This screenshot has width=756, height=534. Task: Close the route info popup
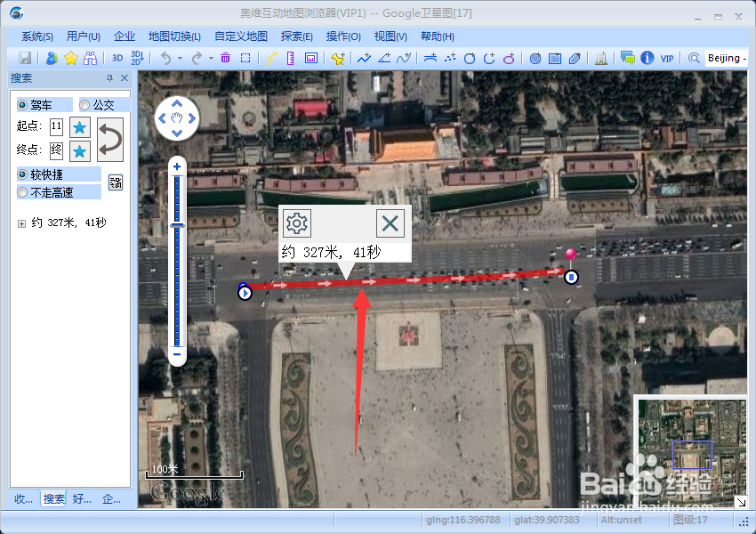[390, 223]
